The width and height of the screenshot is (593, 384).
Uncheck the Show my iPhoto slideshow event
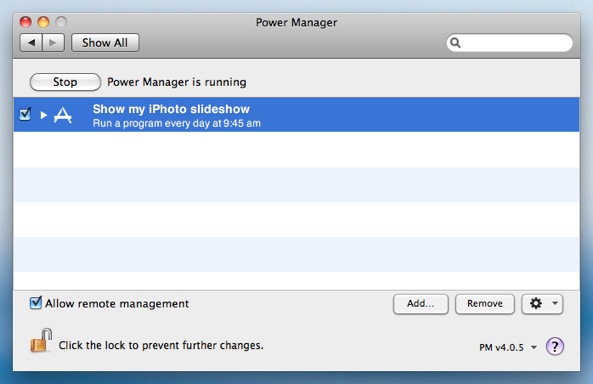[x=25, y=114]
